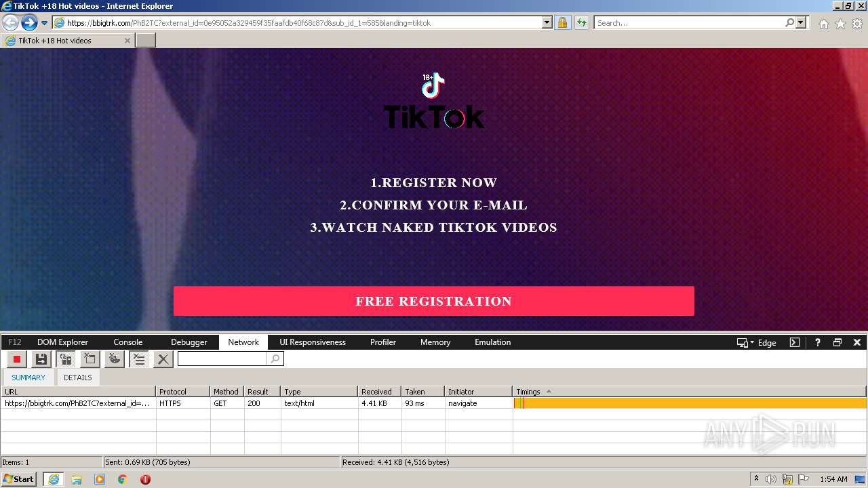Open the Tools gear icon

pos(857,24)
